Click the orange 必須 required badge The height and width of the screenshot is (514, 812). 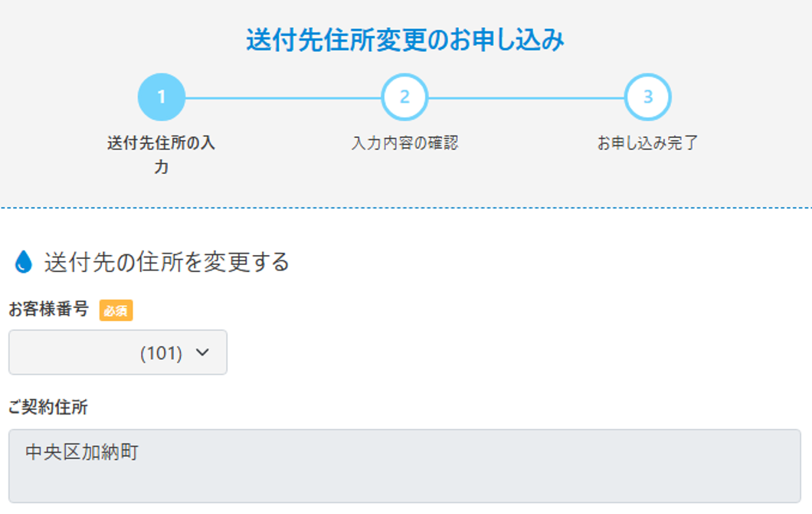point(116,310)
